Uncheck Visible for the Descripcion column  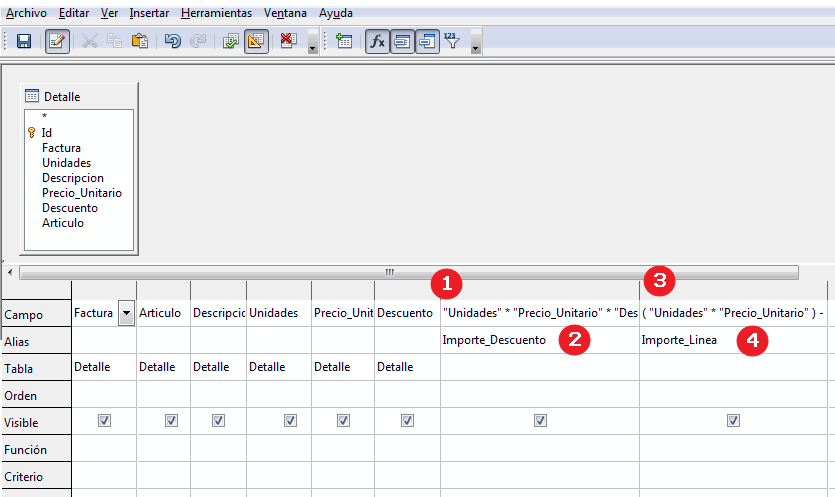[218, 421]
